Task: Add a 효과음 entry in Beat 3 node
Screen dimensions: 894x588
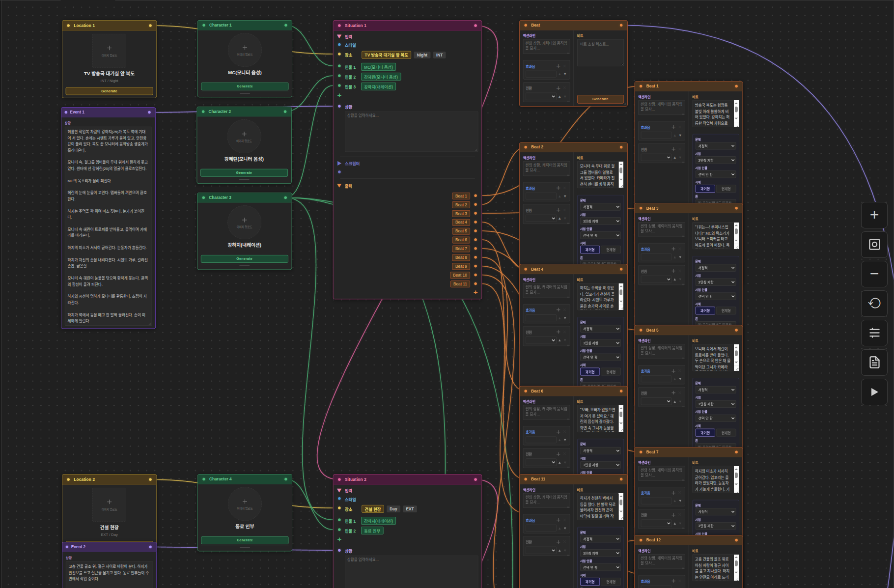Action: [x=673, y=249]
